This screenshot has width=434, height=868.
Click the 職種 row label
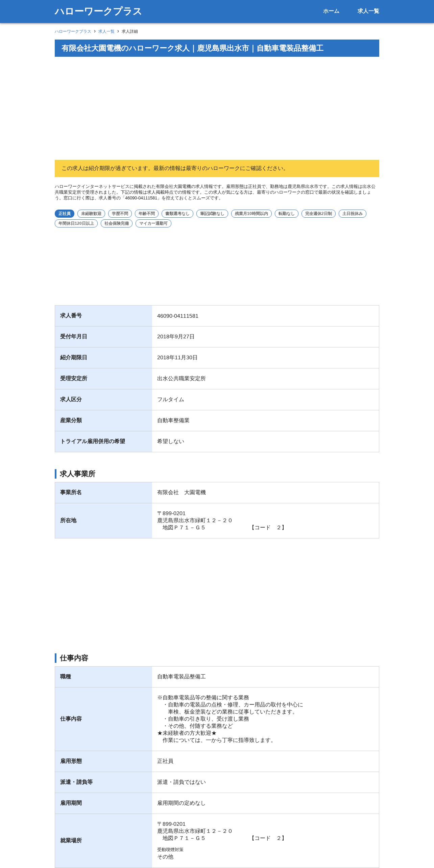point(66,677)
